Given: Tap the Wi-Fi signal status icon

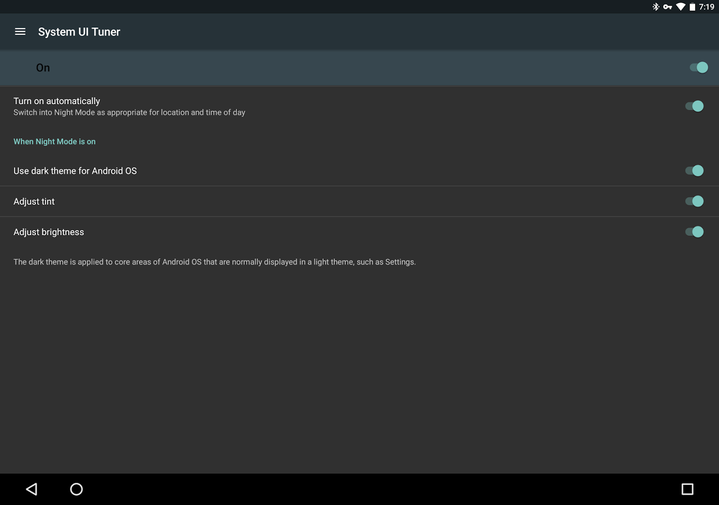Looking at the screenshot, I should (680, 7).
